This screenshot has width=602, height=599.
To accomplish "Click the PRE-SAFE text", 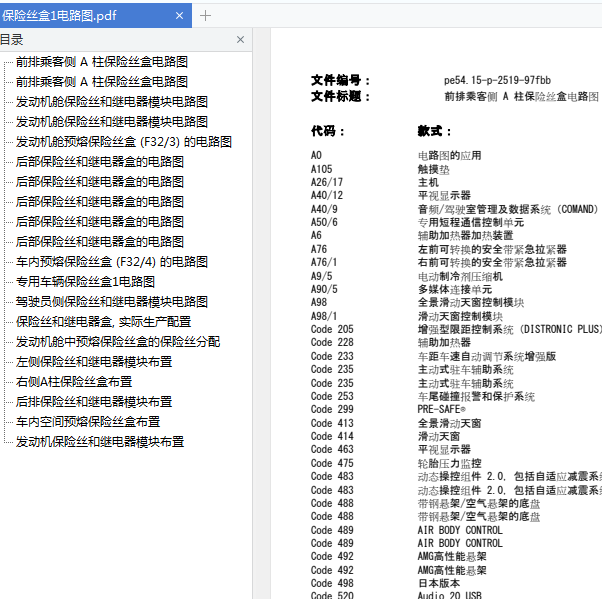I will [442, 409].
